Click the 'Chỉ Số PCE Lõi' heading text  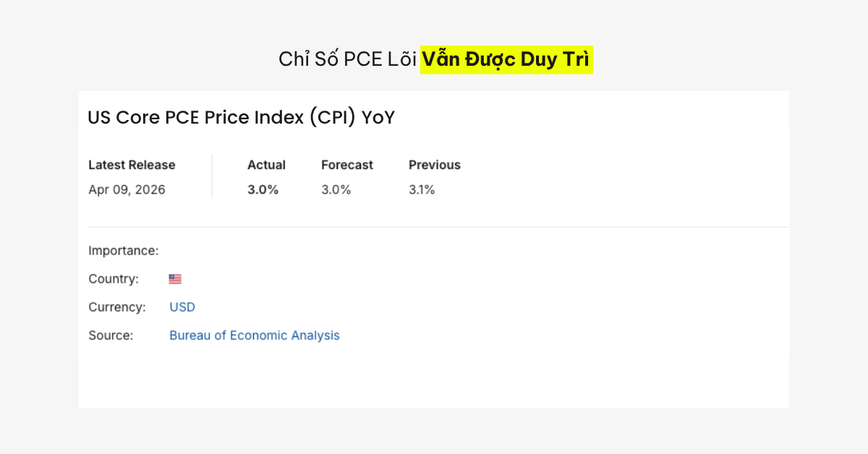coord(347,60)
